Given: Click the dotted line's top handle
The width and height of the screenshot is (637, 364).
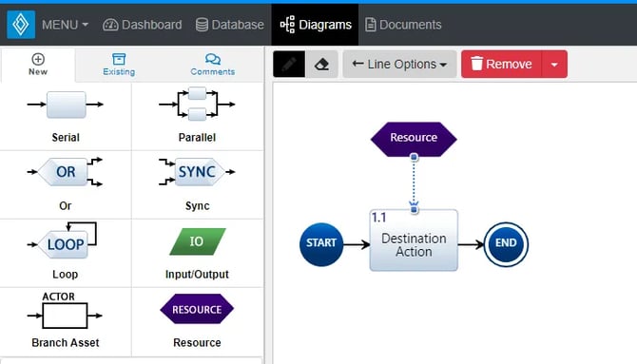Looking at the screenshot, I should 414,157.
